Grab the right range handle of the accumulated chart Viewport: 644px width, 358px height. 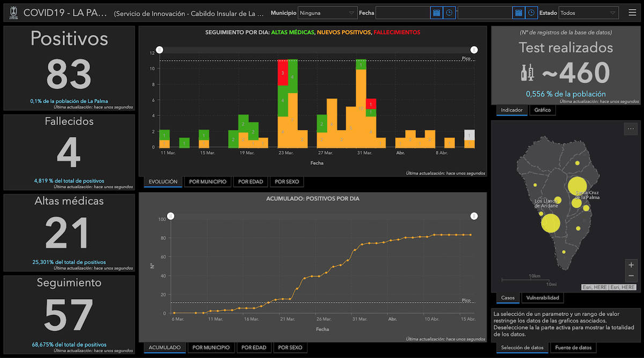coord(474,216)
